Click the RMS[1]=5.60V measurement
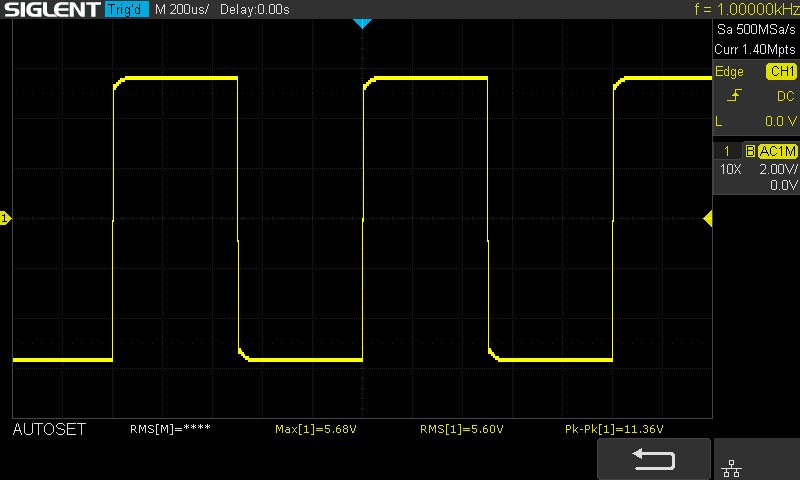800x480 pixels. pos(462,429)
